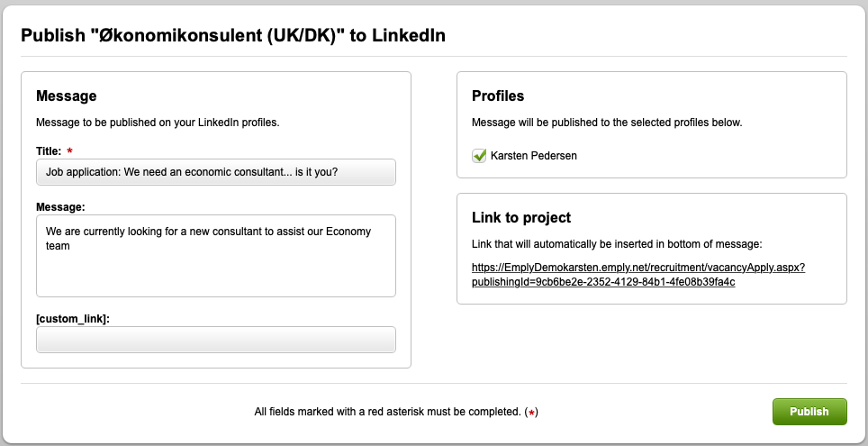Click "Link that will automatically be inserted" text
868x446 pixels.
point(617,243)
